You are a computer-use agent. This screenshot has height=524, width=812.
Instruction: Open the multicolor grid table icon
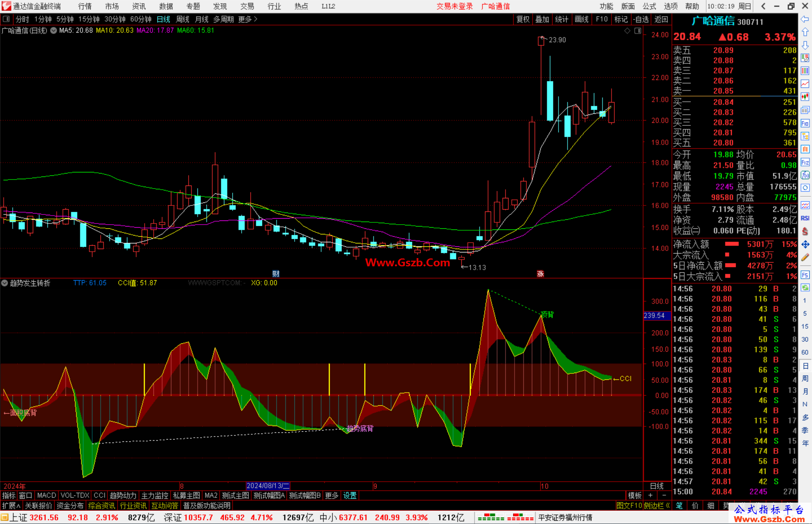point(805,71)
